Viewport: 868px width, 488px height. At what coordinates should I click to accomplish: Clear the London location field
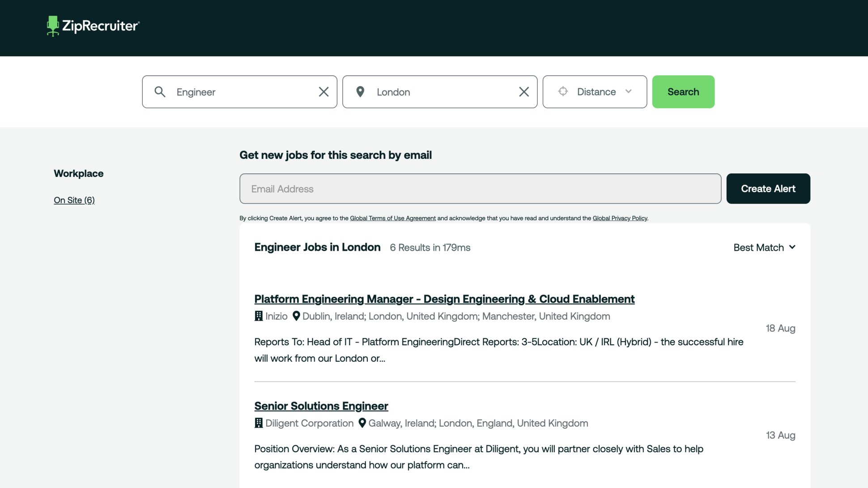coord(524,92)
